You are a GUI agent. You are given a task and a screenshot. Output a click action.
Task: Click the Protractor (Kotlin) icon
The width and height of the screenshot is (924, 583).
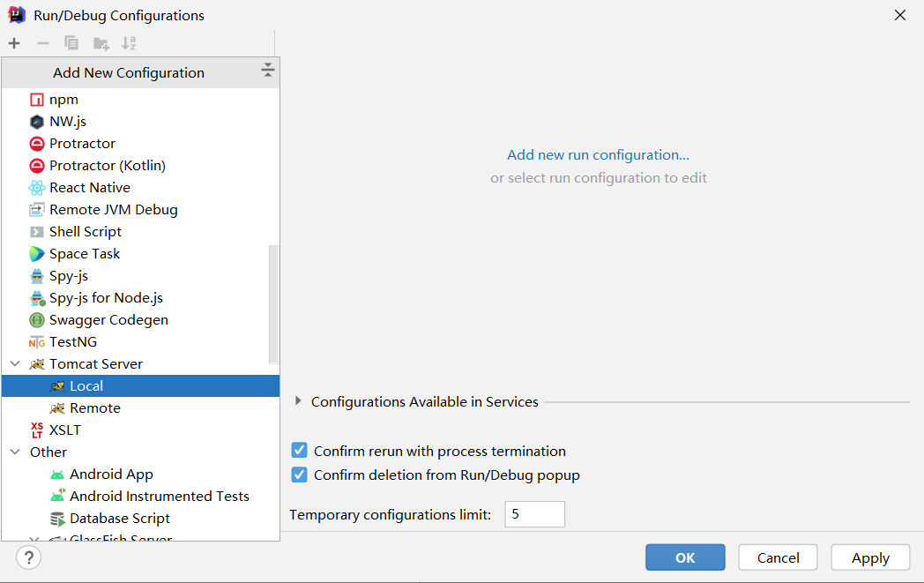[x=36, y=166]
